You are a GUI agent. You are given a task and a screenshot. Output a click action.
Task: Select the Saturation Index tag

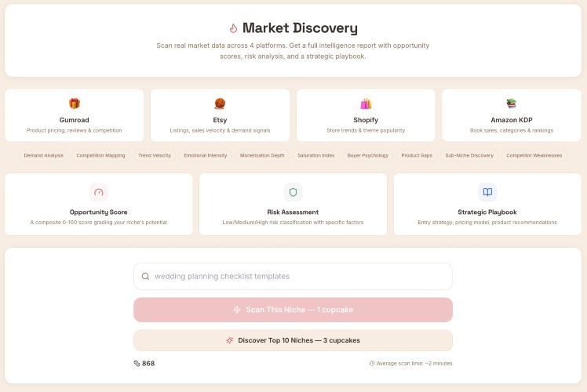tap(316, 155)
